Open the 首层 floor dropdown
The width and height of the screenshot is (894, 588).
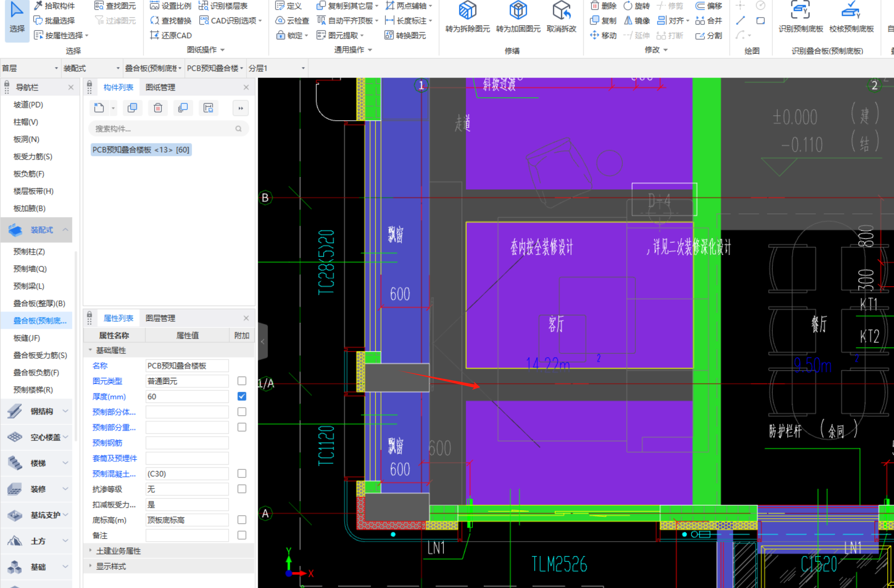[30, 68]
